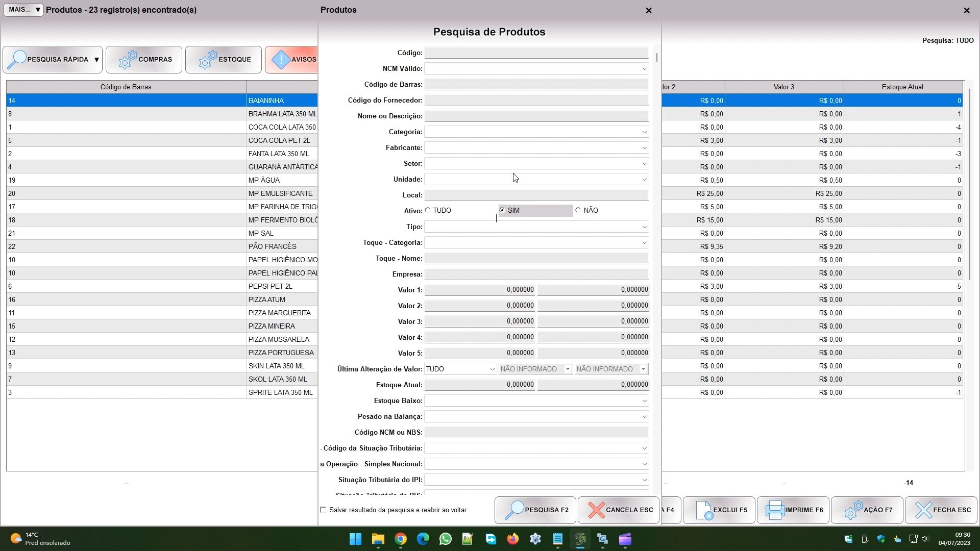Open the Estoque toolbar button

click(x=224, y=60)
